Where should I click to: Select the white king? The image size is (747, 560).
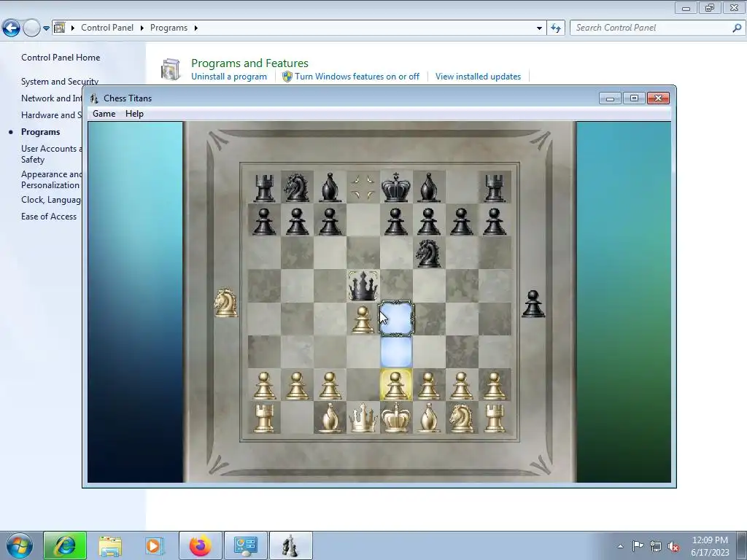point(396,417)
